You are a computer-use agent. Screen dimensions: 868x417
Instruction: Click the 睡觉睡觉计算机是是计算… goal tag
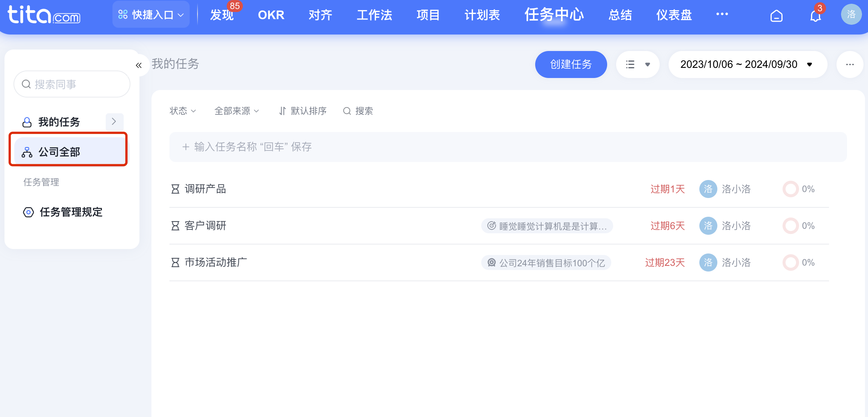point(547,226)
